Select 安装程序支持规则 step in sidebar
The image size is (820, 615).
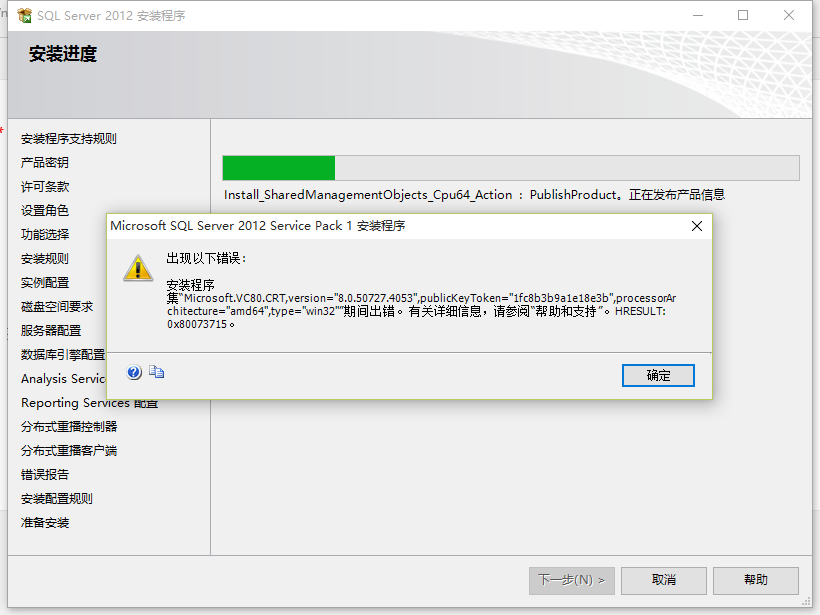pos(69,139)
